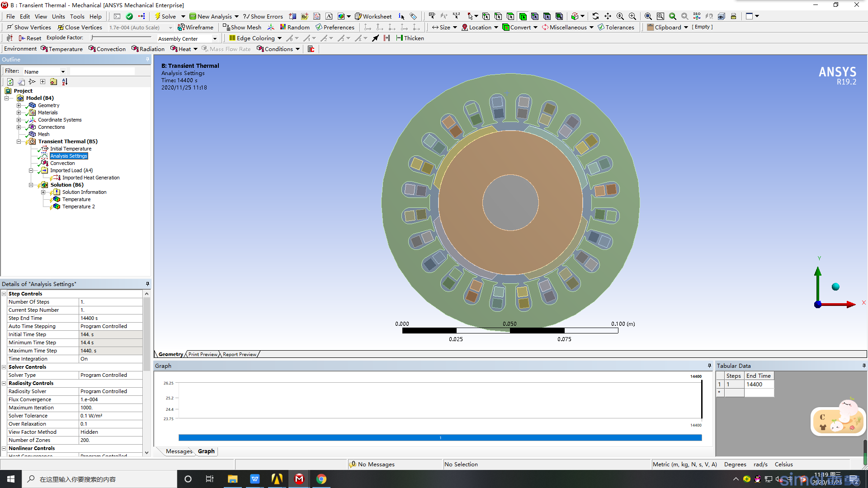Click the Rotate view tool

(x=595, y=16)
